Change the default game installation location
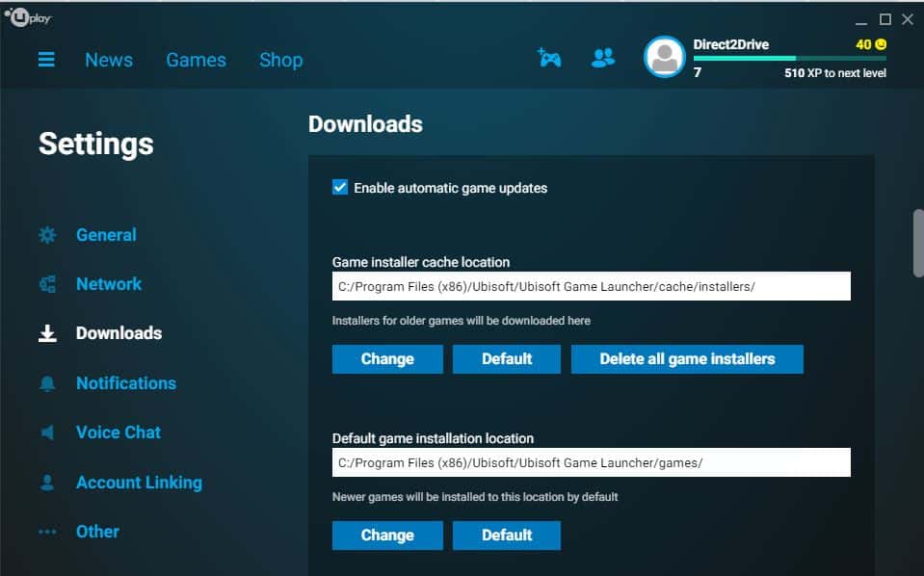924x576 pixels. pyautogui.click(x=387, y=536)
